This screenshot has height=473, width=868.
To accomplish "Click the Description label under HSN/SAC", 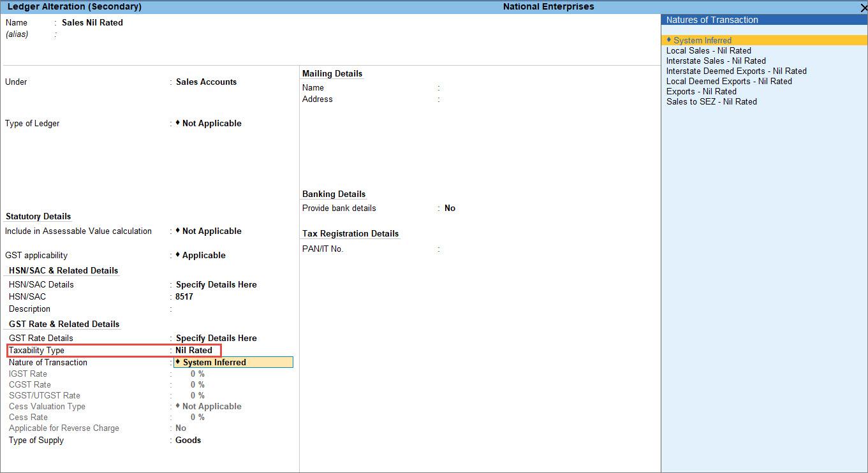I will (x=29, y=309).
